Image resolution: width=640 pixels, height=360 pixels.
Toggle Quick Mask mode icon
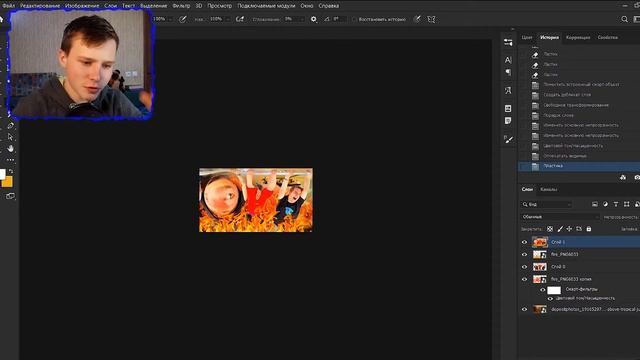pos(10,196)
